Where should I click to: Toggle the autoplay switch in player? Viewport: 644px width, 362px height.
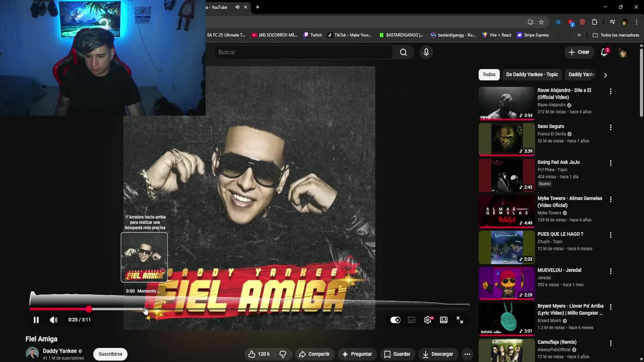click(x=395, y=320)
